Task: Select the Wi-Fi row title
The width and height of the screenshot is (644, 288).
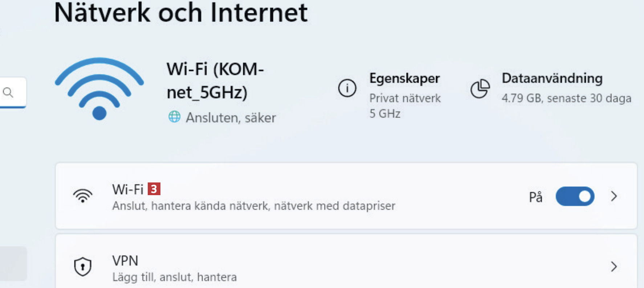Action: 128,189
